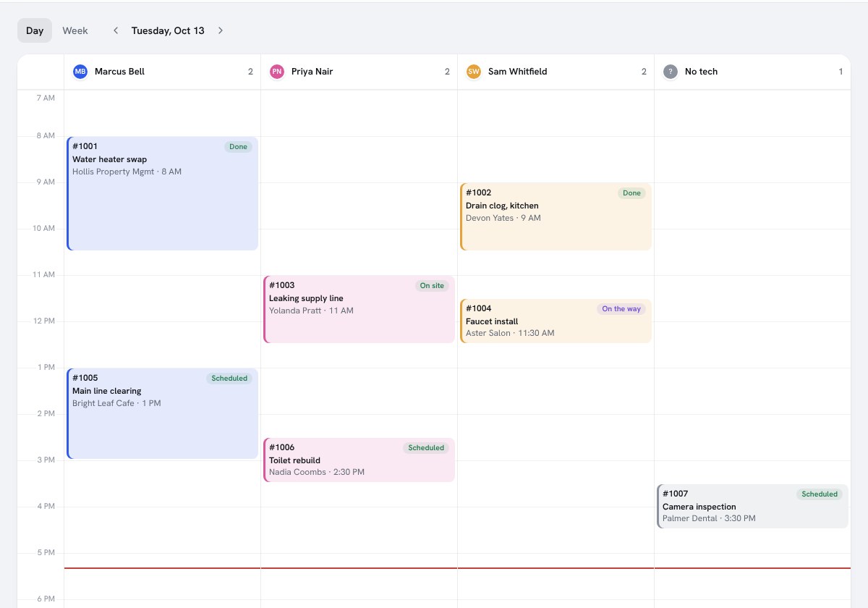
Task: Switch to the Week view
Action: click(x=75, y=30)
